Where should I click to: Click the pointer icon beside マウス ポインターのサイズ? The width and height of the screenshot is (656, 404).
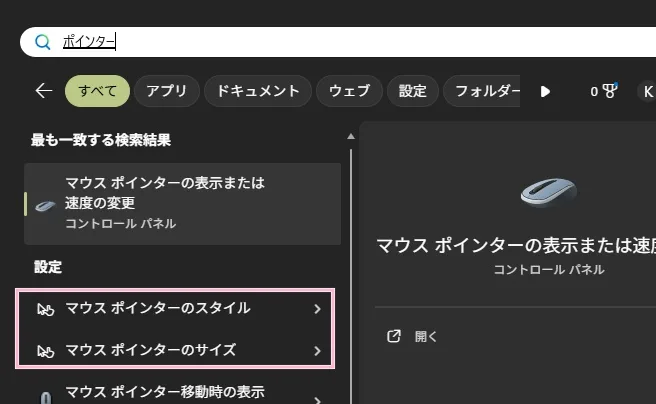tap(46, 351)
